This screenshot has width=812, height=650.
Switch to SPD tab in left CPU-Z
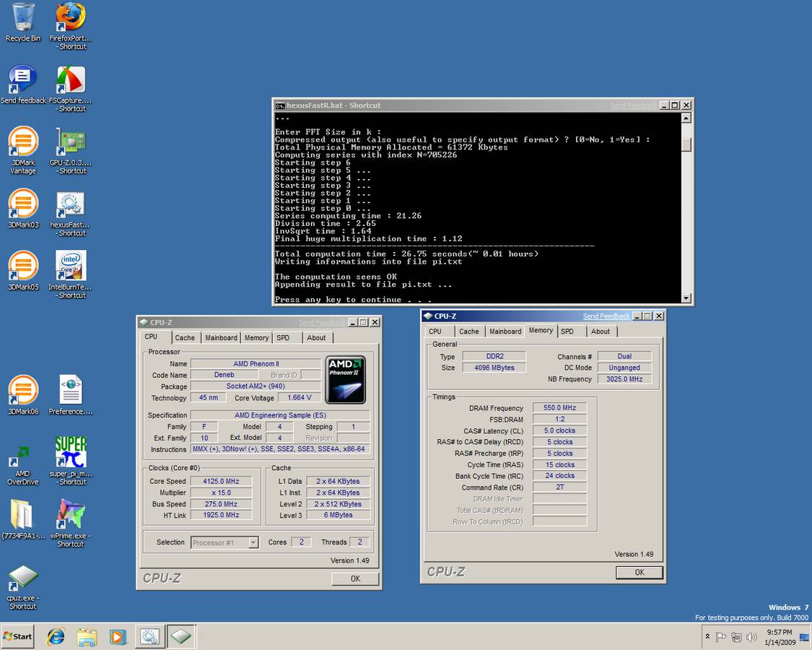[x=283, y=337]
